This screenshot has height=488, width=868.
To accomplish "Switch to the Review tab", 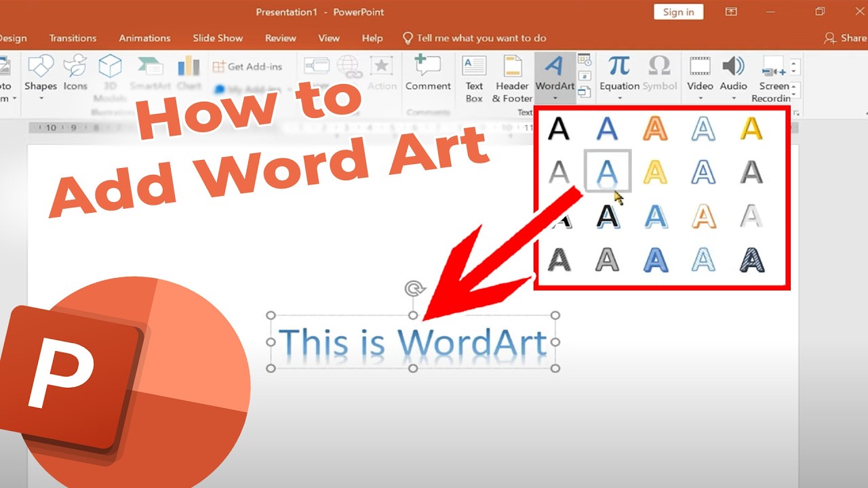I will click(x=280, y=38).
